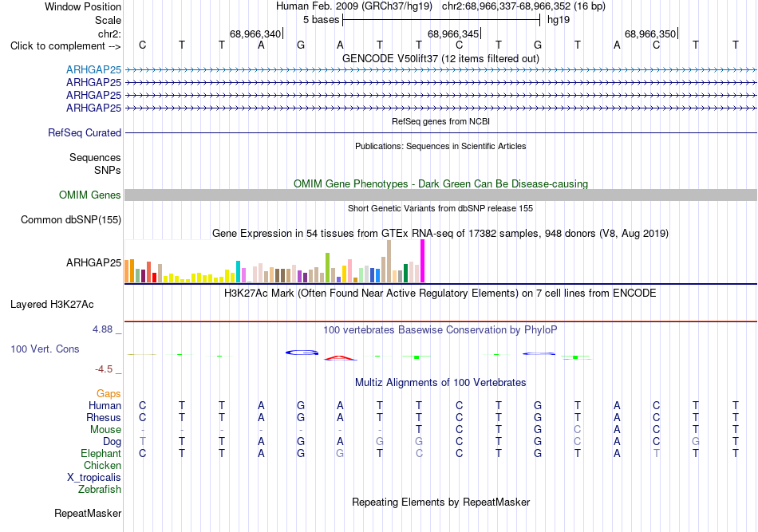The image size is (758, 532).
Task: Click 'RefSeq genes from NCBI' title
Action: (440, 121)
